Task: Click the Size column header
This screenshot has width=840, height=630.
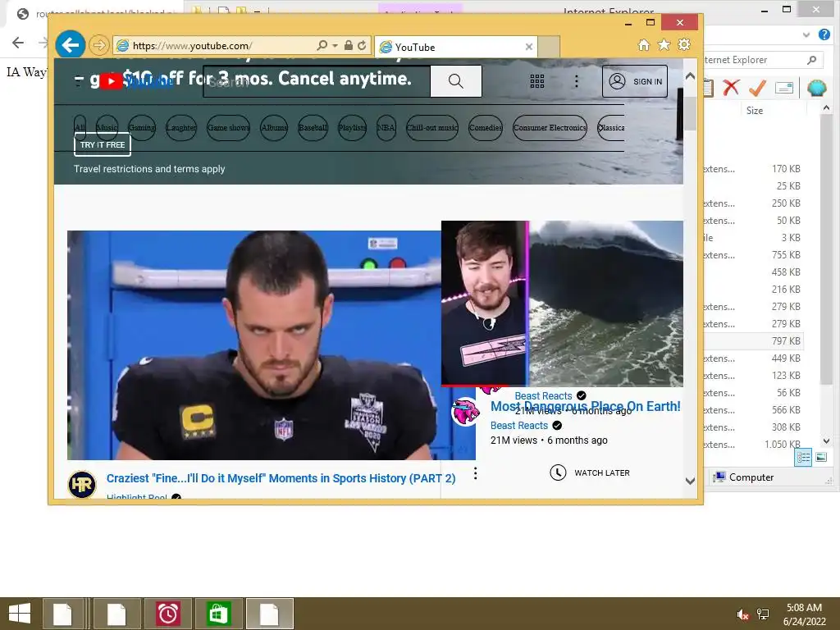Action: [x=755, y=111]
